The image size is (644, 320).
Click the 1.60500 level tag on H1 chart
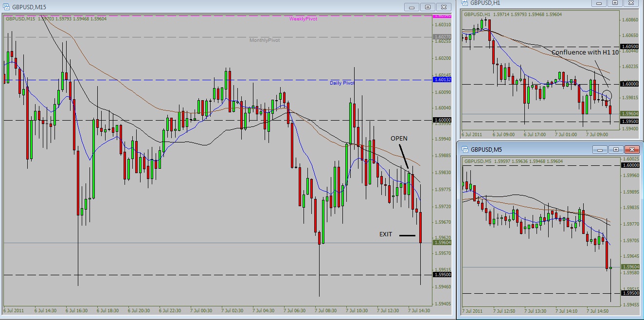click(x=629, y=47)
